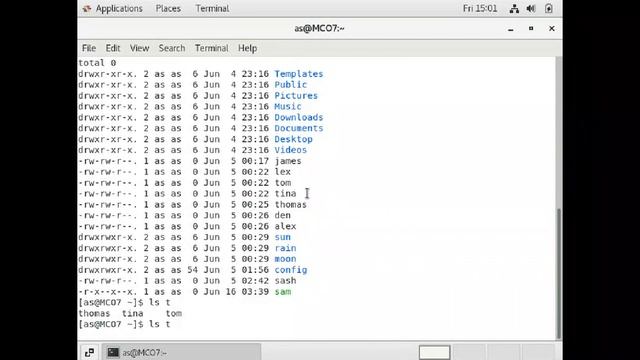Open the Places menu
640x360 pixels.
click(168, 9)
